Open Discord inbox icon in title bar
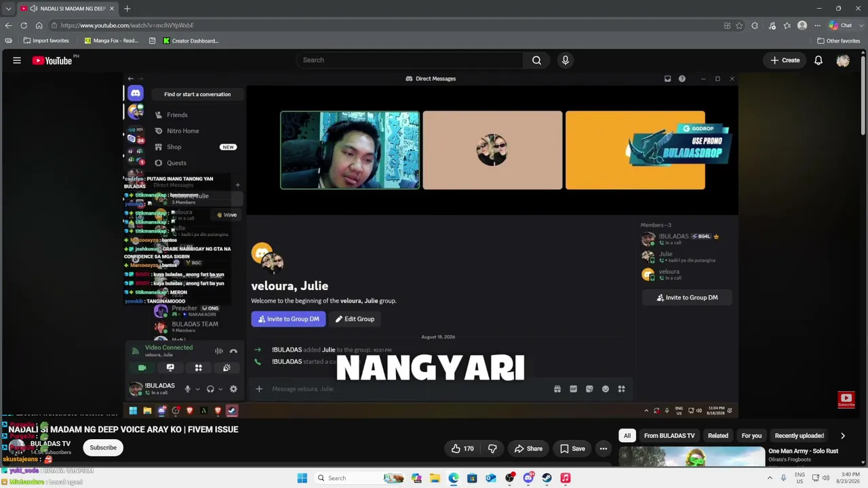The height and width of the screenshot is (488, 868). click(667, 79)
